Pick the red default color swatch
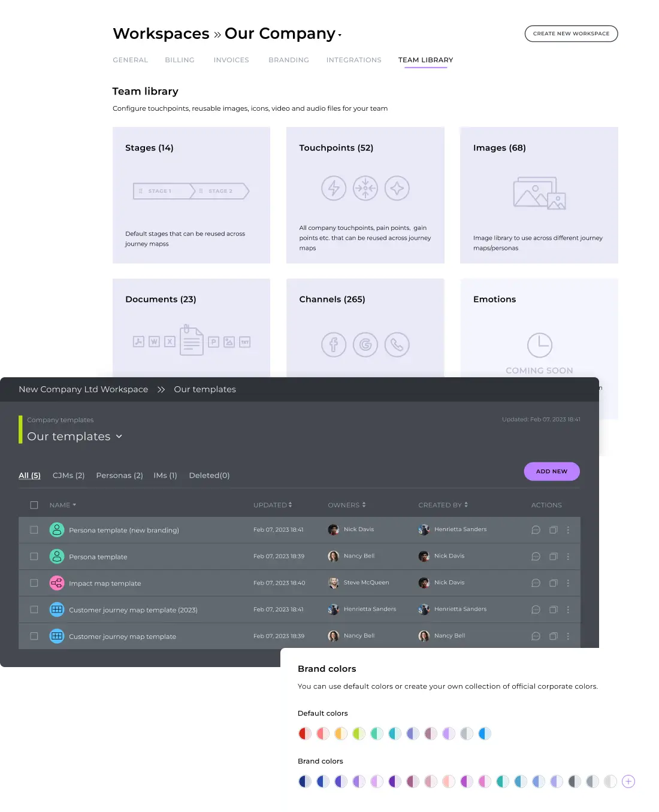The image size is (659, 812). [x=305, y=734]
